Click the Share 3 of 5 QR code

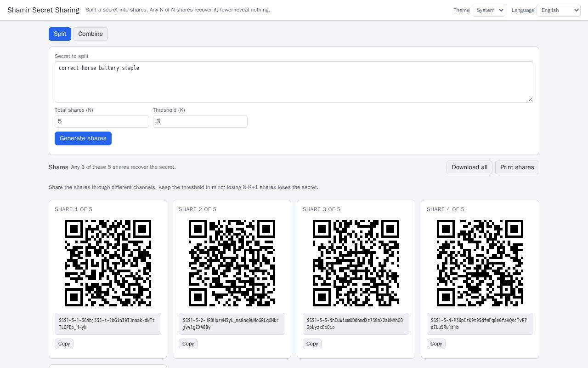click(x=356, y=263)
